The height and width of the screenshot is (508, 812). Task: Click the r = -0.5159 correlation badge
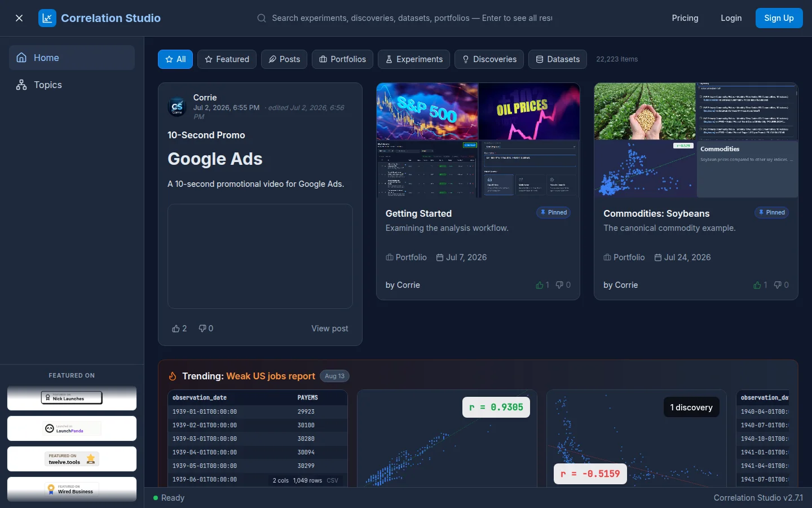click(590, 474)
